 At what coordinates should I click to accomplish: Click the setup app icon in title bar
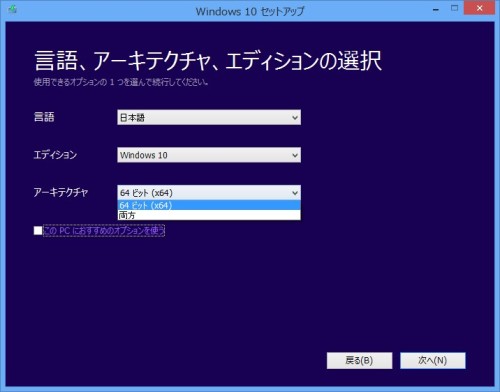tap(13, 9)
